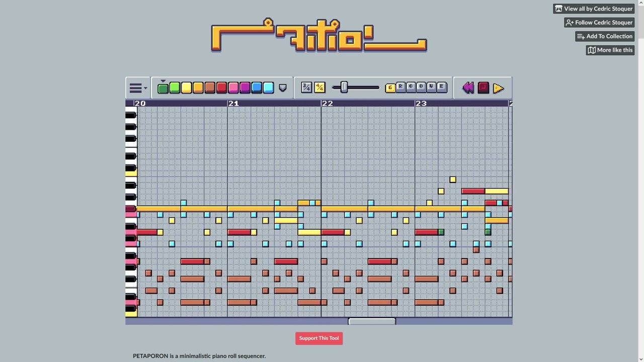Jump to measure 22 marker
Image resolution: width=644 pixels, height=362 pixels.
tap(327, 103)
